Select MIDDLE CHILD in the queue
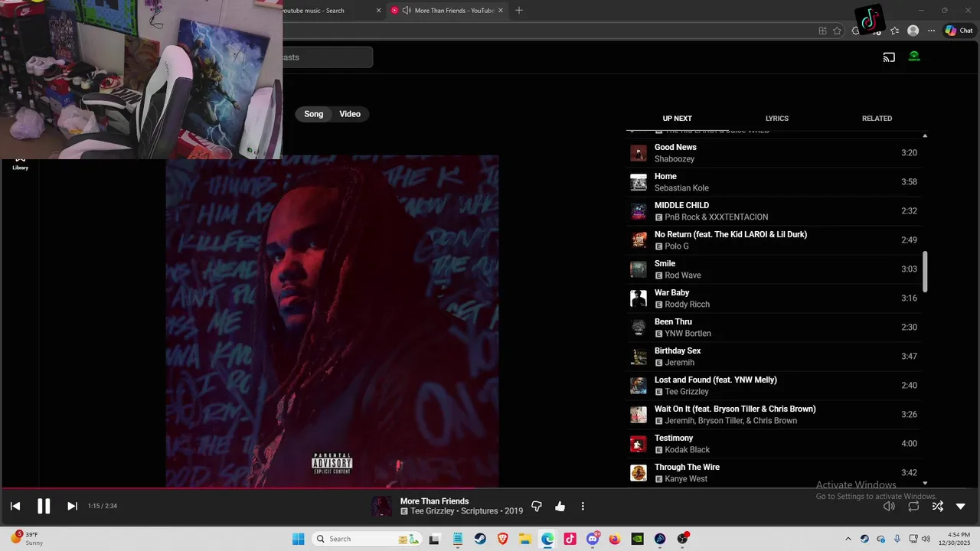Image resolution: width=980 pixels, height=551 pixels. pyautogui.click(x=773, y=210)
